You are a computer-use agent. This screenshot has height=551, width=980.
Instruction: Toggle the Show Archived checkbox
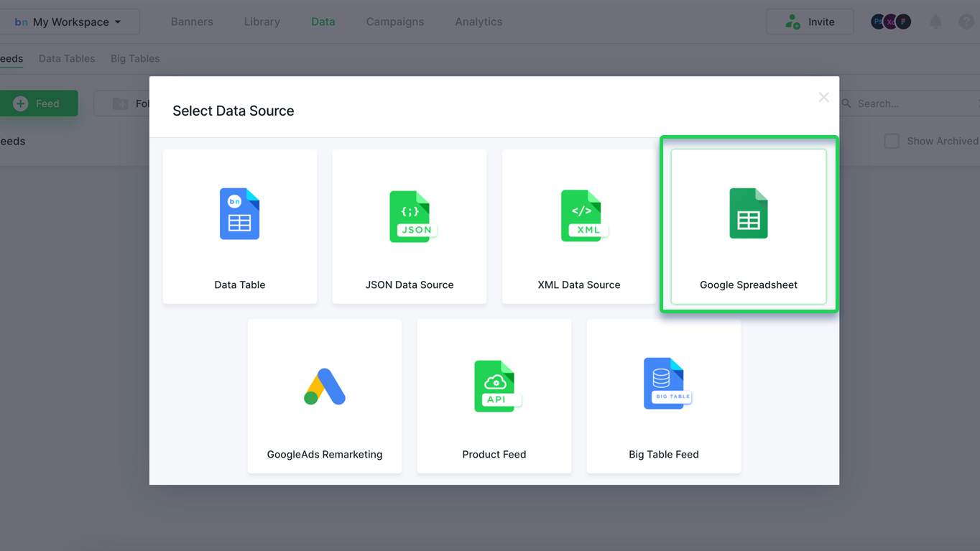click(x=892, y=141)
